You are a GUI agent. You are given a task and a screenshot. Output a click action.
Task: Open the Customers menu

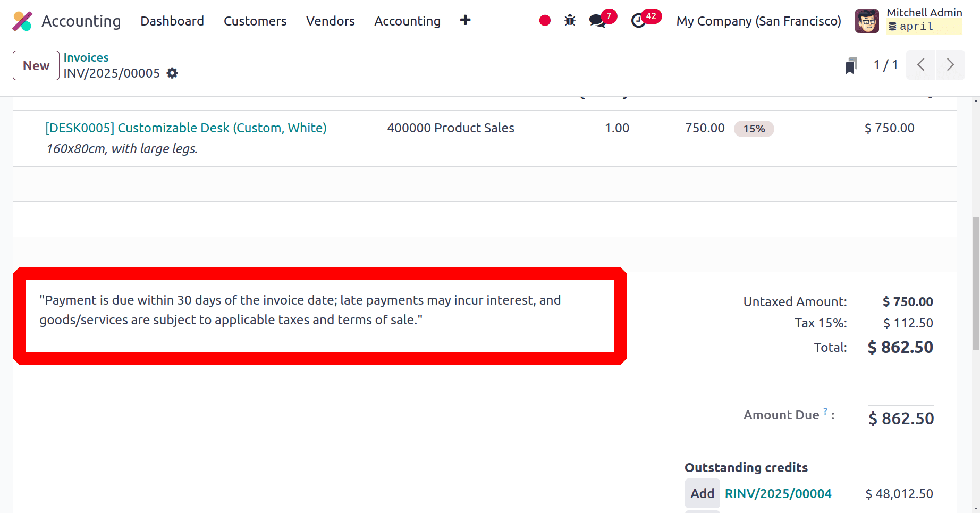coord(255,21)
